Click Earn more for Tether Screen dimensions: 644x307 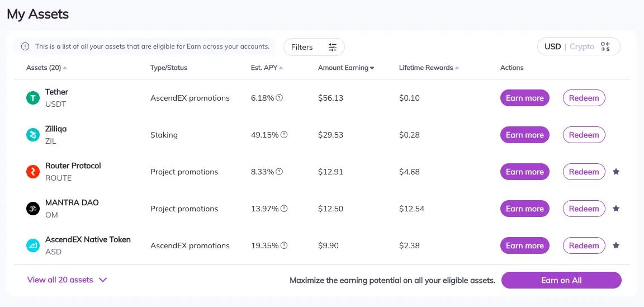(x=524, y=98)
